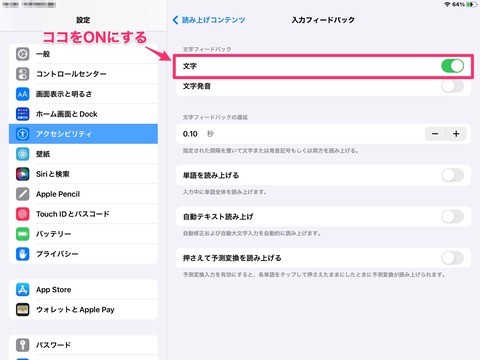Open ホーム画面と Dock settings row

pos(83,114)
